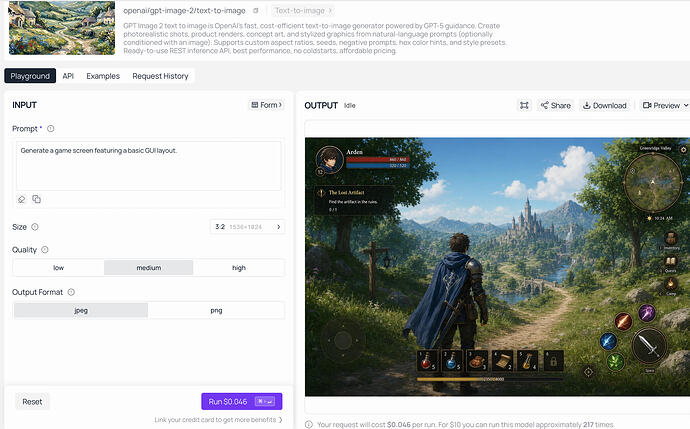Click the scroll item slot in hotbar
This screenshot has height=429, width=690.
pyautogui.click(x=503, y=361)
